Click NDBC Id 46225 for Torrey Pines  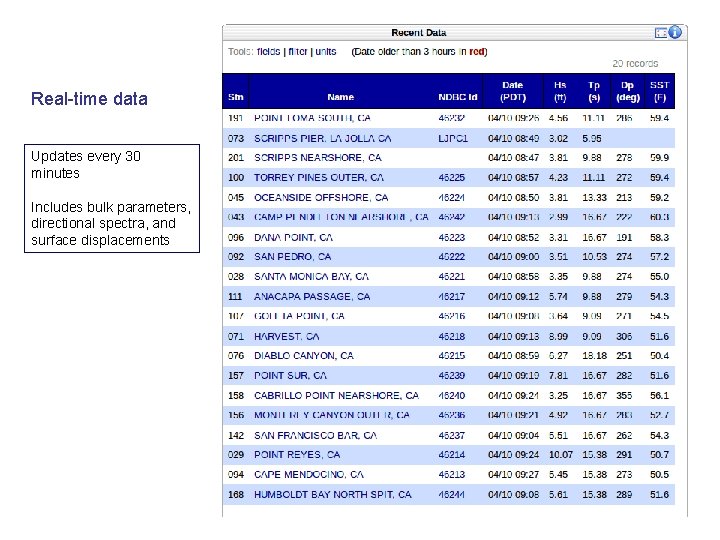[451, 177]
